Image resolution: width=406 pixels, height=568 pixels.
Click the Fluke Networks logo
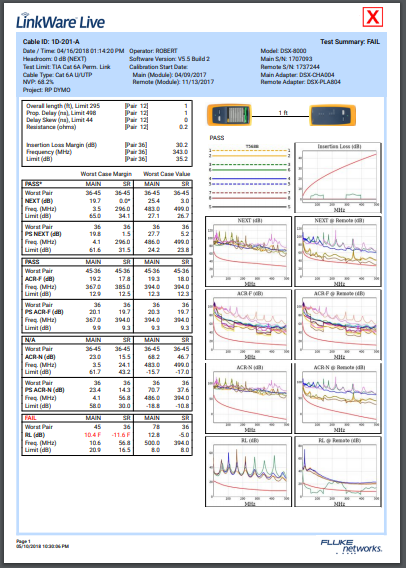pos(351,546)
